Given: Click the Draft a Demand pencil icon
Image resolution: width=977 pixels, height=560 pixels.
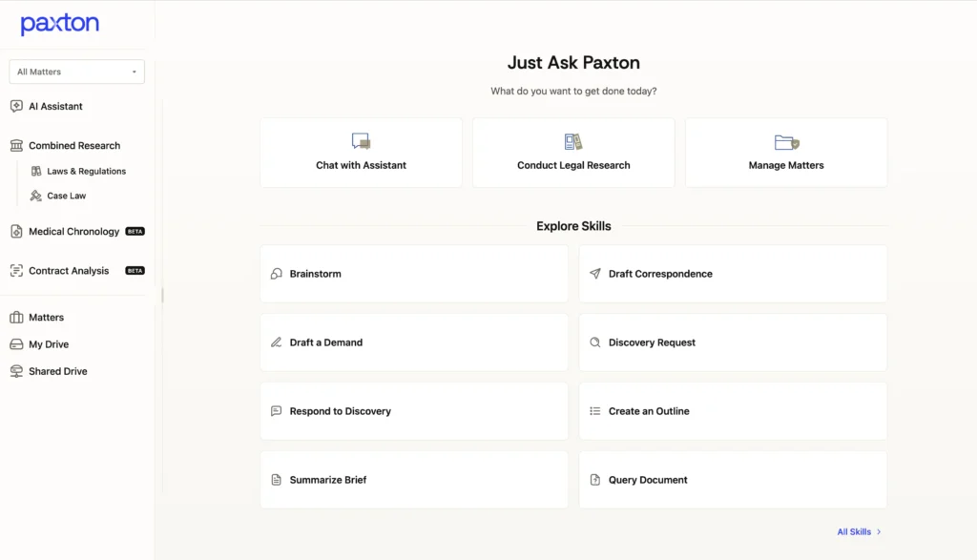Looking at the screenshot, I should 276,342.
